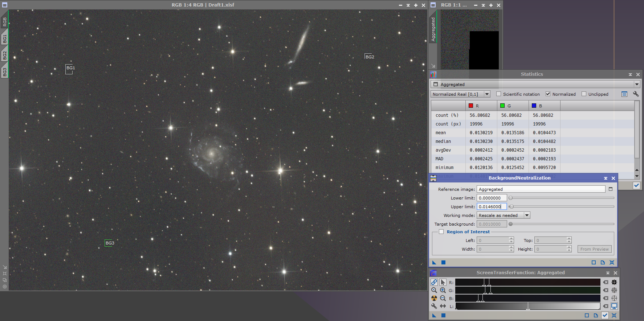The image size is (644, 321).
Task: Switch to the BG3 preview tab
Action: [x=4, y=71]
